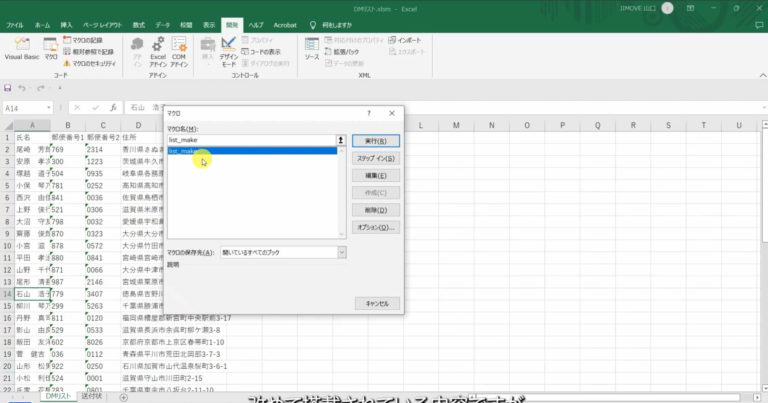Switch to the 数式 ribbon tab
The image size is (768, 403).
[139, 22]
